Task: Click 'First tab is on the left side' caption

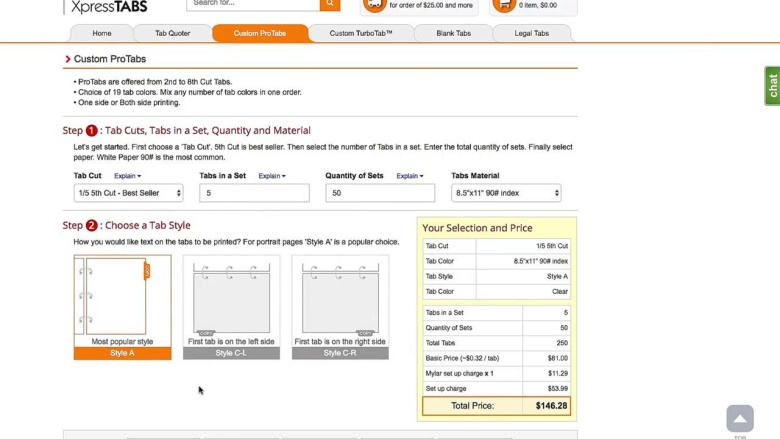Action: (x=231, y=342)
